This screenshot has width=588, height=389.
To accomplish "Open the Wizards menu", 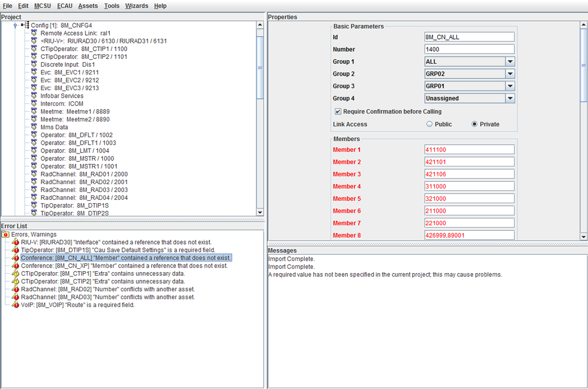I will tap(137, 6).
